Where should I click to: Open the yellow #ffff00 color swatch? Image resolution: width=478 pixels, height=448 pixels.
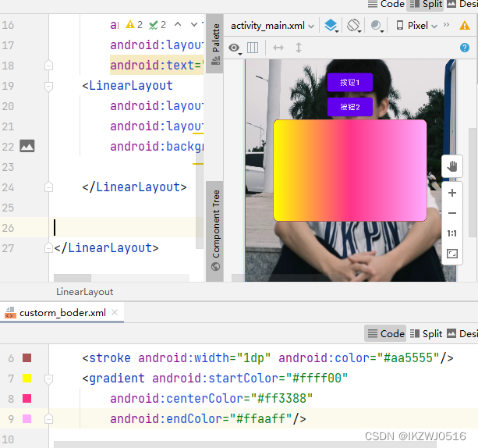[x=27, y=379]
